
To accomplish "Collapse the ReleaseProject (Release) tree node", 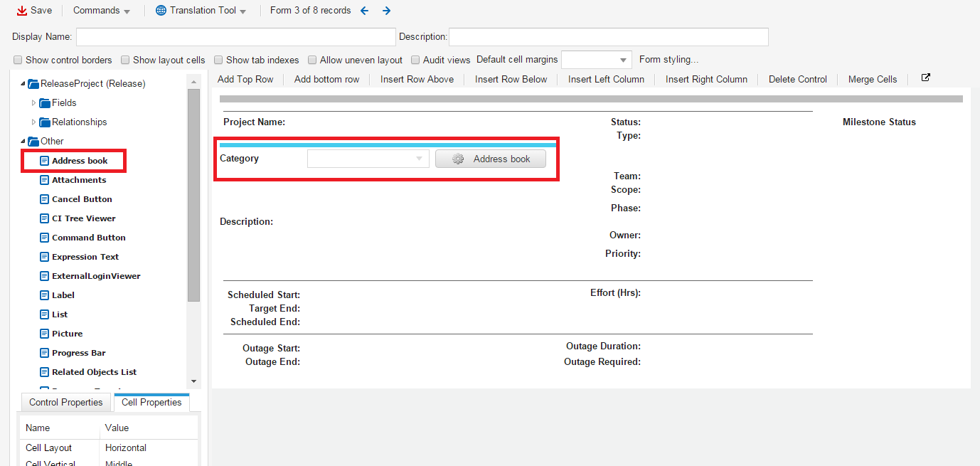I will pyautogui.click(x=24, y=83).
